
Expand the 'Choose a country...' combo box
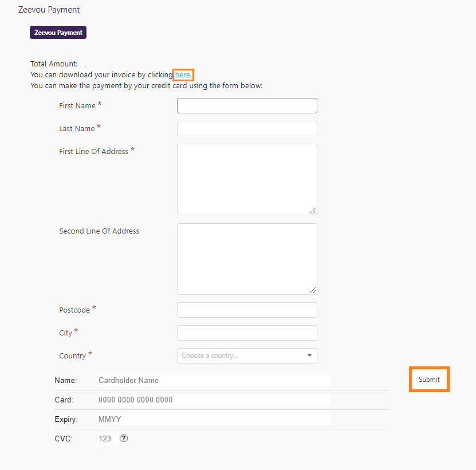pyautogui.click(x=247, y=356)
